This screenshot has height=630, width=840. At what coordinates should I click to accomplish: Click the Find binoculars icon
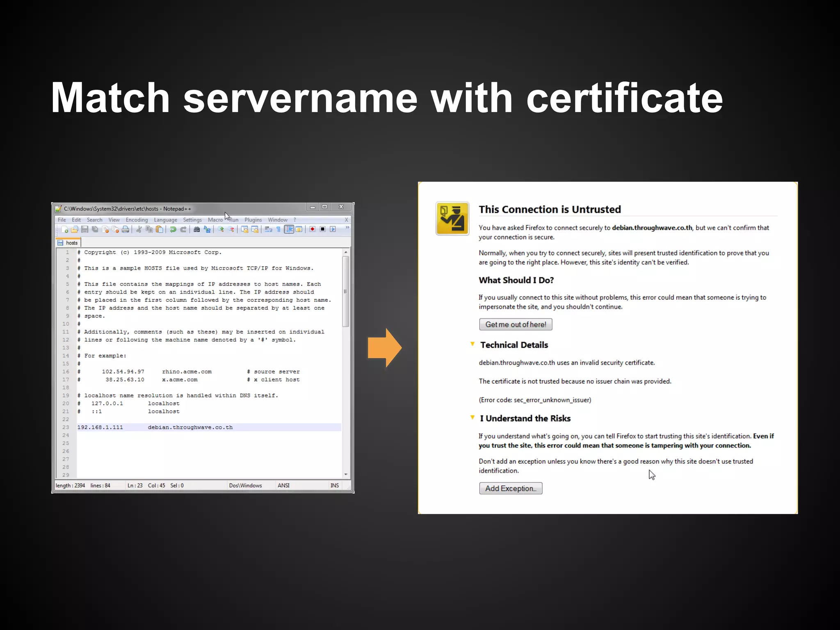[x=197, y=229]
